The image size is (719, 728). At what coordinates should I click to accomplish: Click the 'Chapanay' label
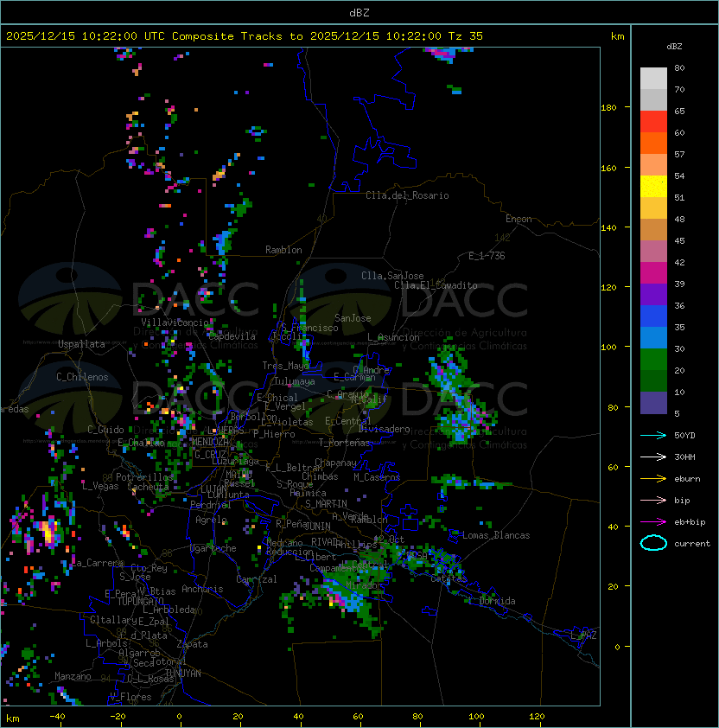pyautogui.click(x=335, y=463)
